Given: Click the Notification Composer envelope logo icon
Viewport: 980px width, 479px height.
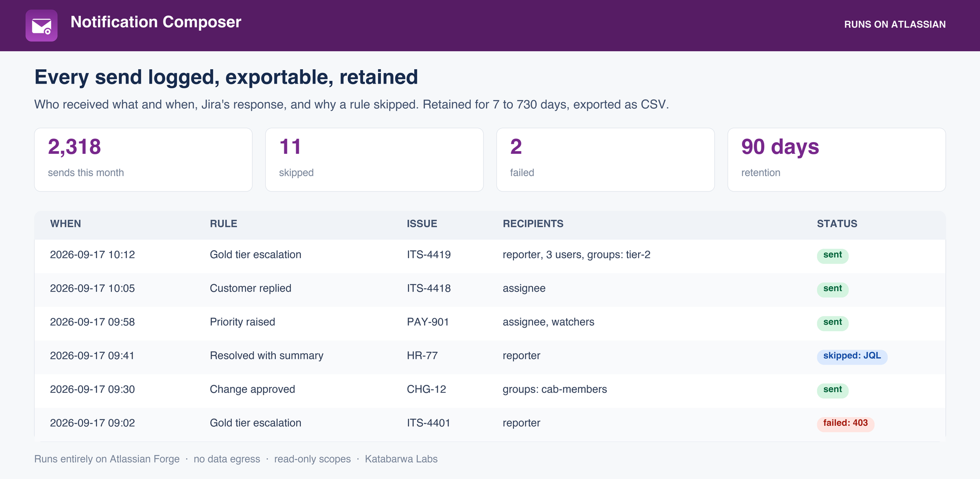Looking at the screenshot, I should [x=42, y=26].
